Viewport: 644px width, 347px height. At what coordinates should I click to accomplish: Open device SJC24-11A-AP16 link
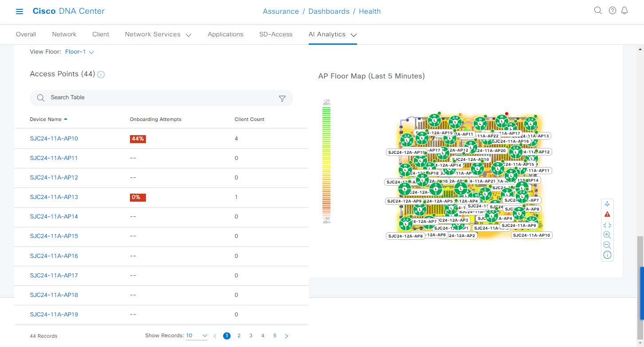54,256
